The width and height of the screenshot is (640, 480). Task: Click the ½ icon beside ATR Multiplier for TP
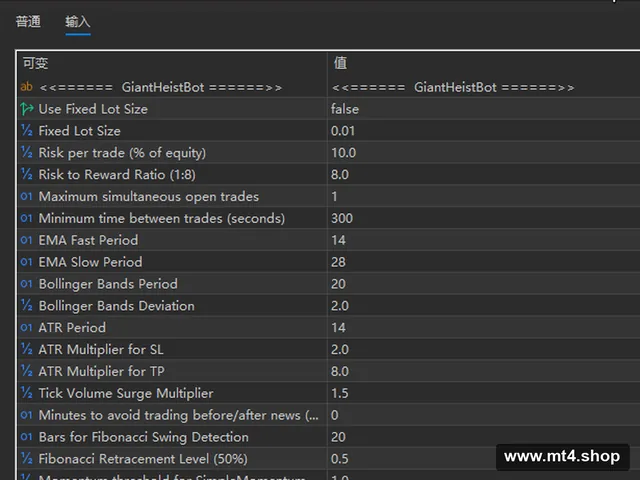(x=27, y=371)
